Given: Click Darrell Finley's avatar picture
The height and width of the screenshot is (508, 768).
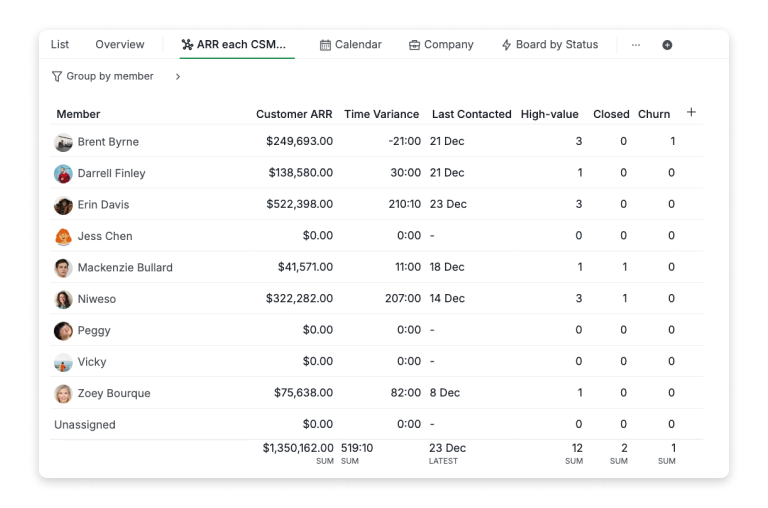Looking at the screenshot, I should (x=63, y=173).
